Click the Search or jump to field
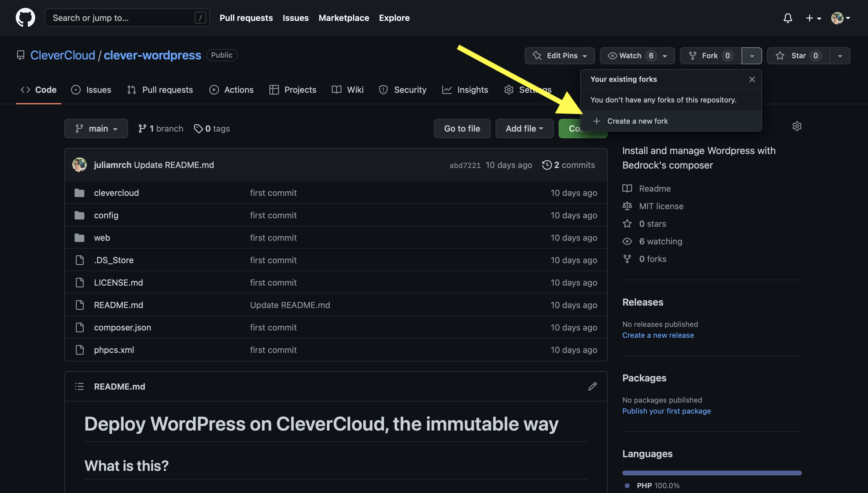 127,18
